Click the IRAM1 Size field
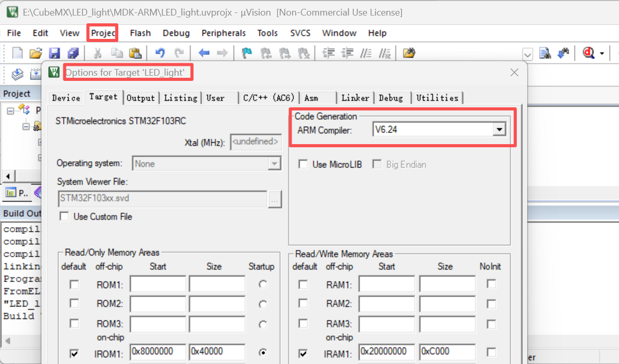Image resolution: width=619 pixels, height=364 pixels. tap(447, 352)
